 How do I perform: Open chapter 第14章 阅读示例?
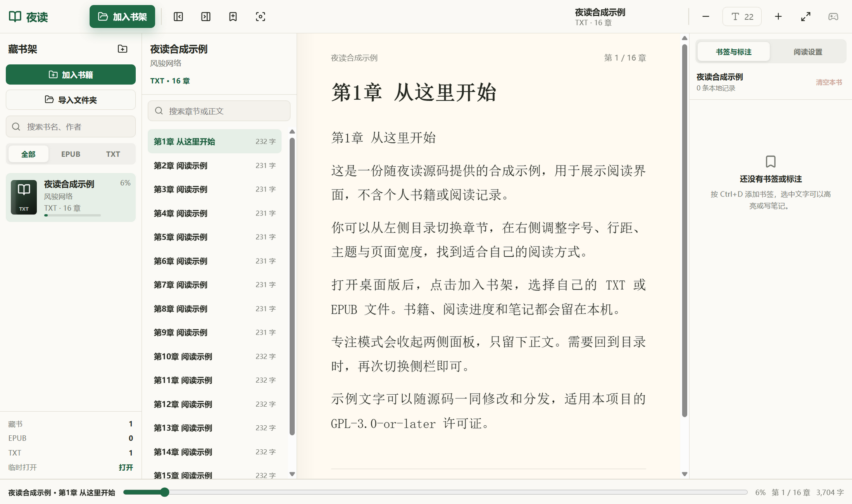coord(214,452)
